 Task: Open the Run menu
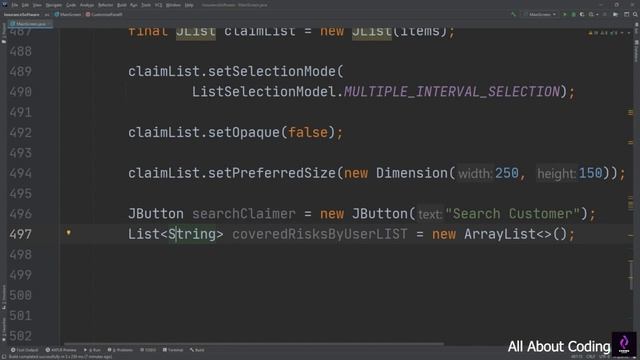tap(133, 5)
